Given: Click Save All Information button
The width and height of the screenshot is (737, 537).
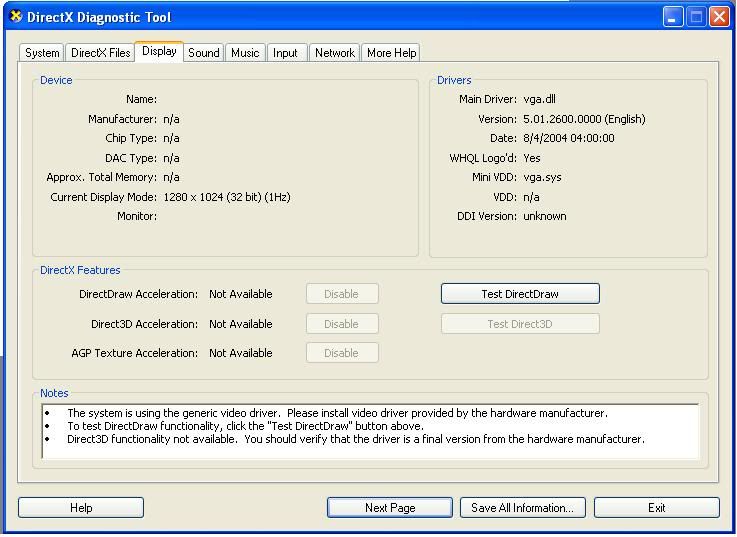Looking at the screenshot, I should pos(523,508).
